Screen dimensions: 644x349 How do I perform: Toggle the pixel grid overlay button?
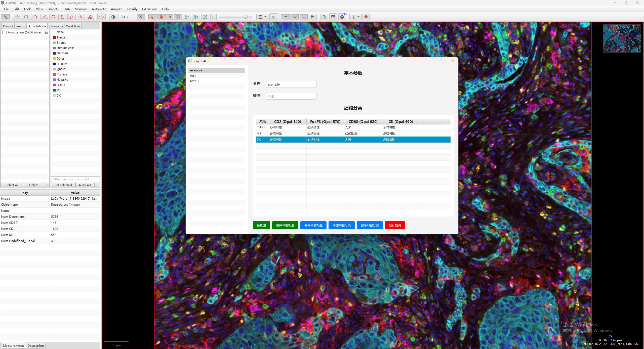tap(313, 17)
